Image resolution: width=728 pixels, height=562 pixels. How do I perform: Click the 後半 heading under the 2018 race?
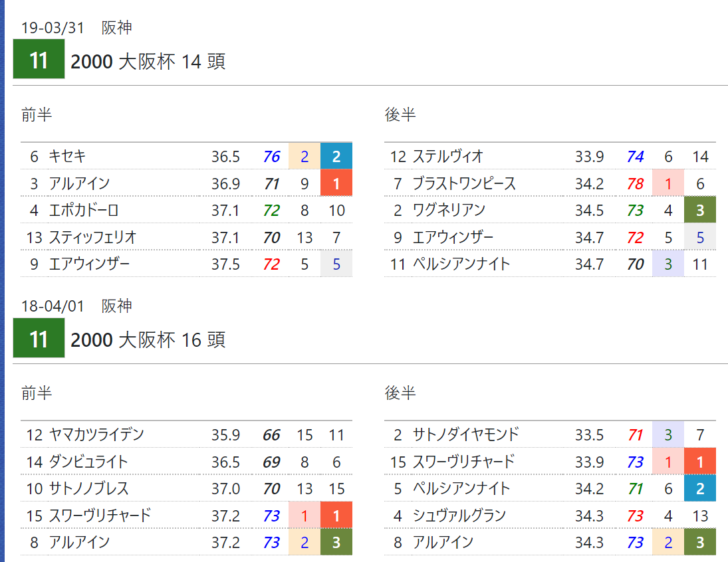[x=400, y=393]
